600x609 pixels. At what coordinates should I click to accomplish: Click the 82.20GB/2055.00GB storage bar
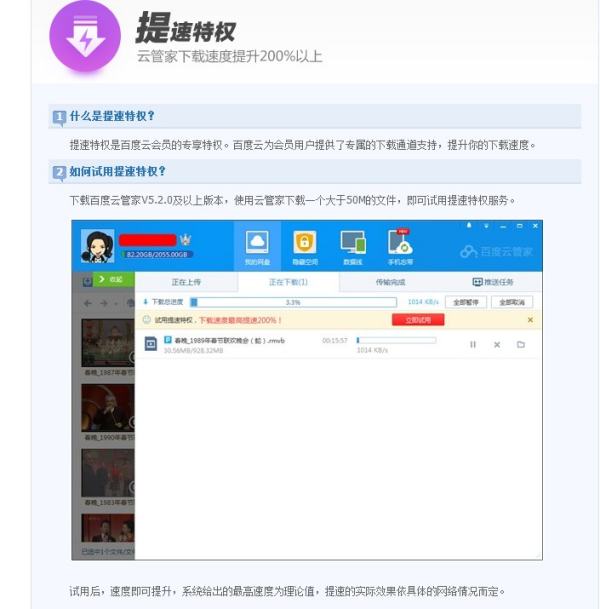click(x=157, y=254)
